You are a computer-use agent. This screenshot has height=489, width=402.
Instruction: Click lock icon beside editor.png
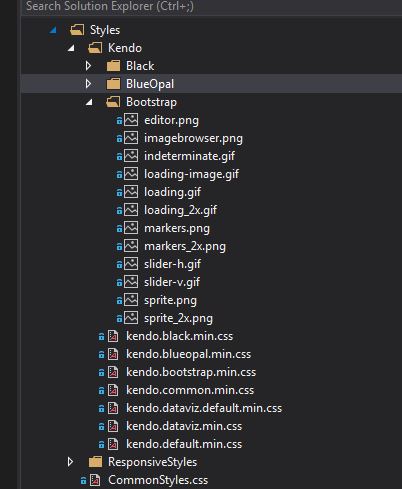119,121
